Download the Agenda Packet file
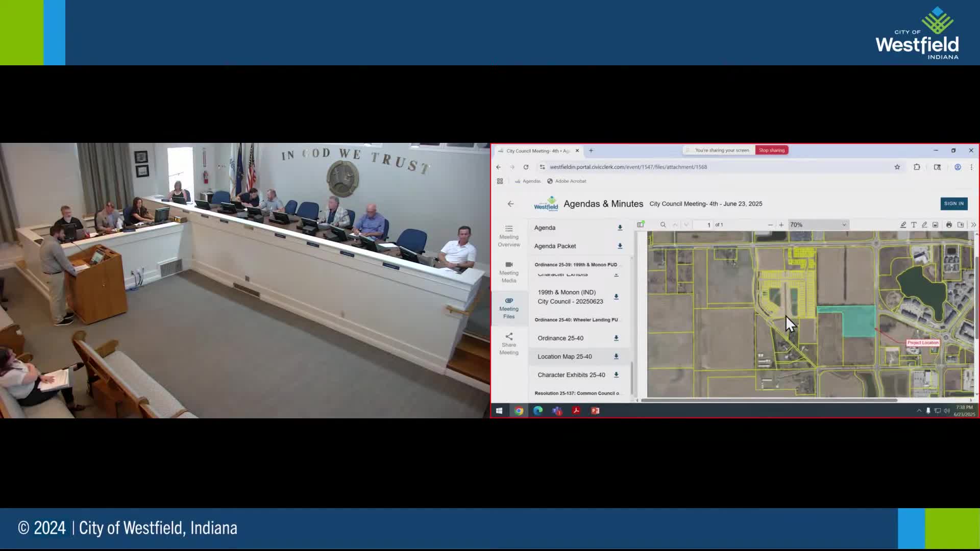The image size is (980, 551). pos(620,246)
